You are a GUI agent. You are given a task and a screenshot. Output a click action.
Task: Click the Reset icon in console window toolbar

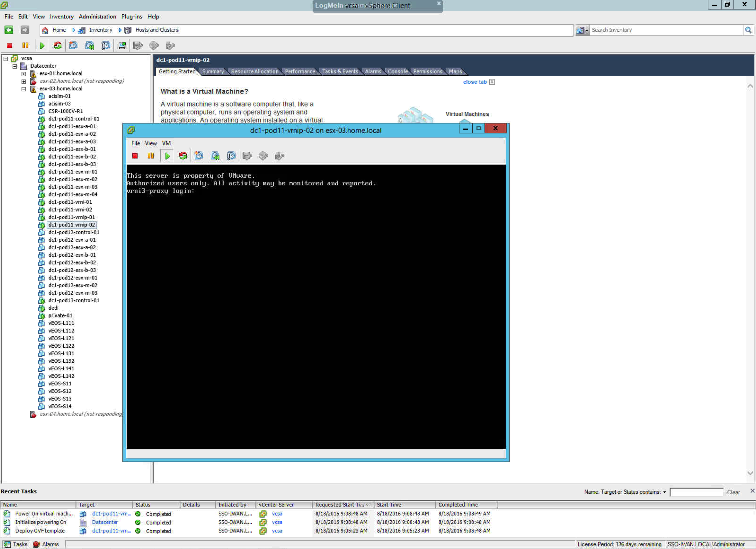183,156
